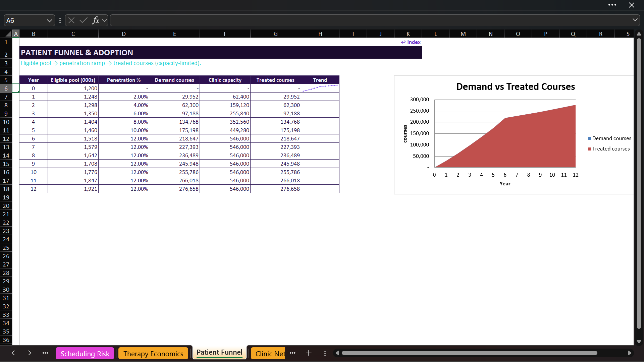Image resolution: width=644 pixels, height=362 pixels.
Task: Click the Select All corner triangle
Action: tap(8, 34)
